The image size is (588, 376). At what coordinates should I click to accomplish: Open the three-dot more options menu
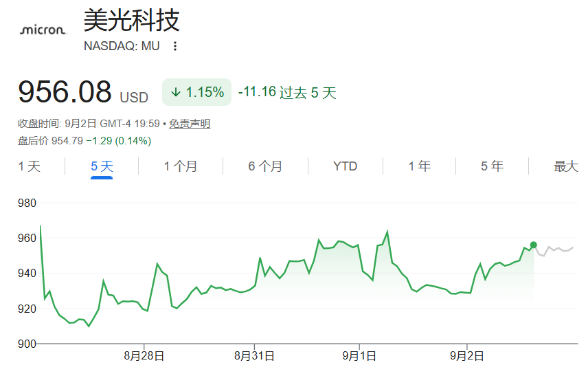pos(174,46)
